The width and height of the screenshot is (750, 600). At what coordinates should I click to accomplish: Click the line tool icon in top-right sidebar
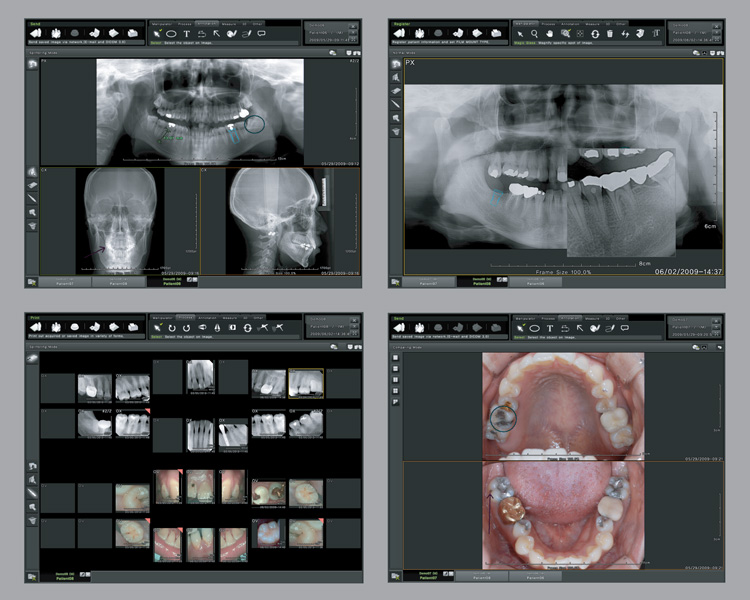[x=396, y=104]
